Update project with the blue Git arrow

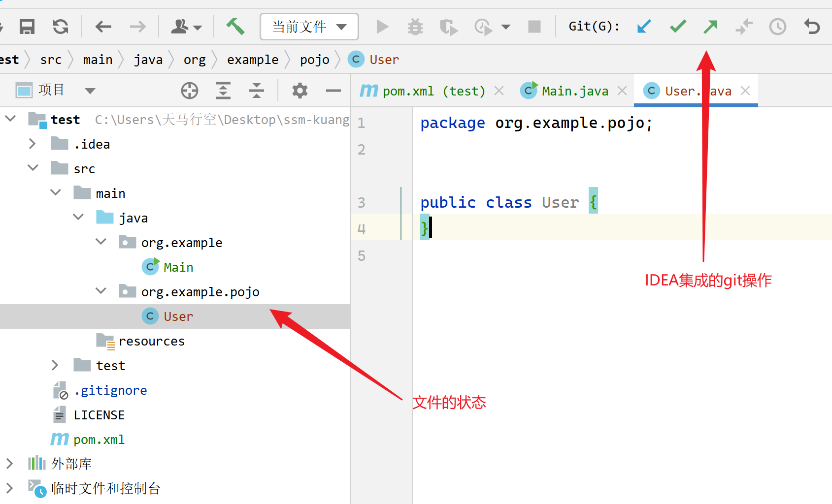644,27
